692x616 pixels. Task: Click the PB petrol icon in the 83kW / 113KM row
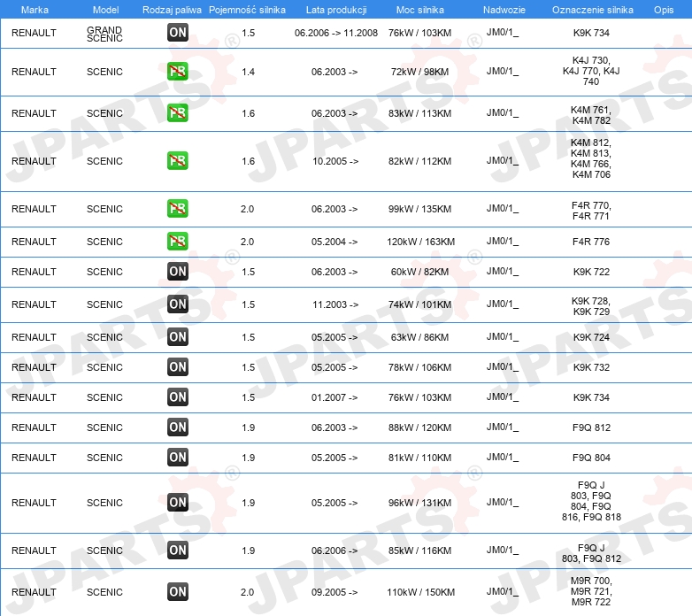tap(178, 112)
